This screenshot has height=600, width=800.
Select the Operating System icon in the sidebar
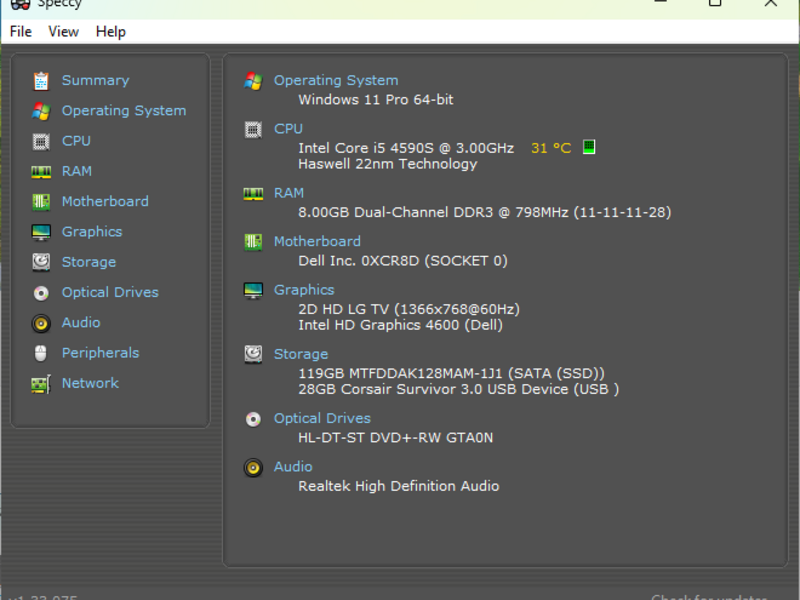[41, 111]
